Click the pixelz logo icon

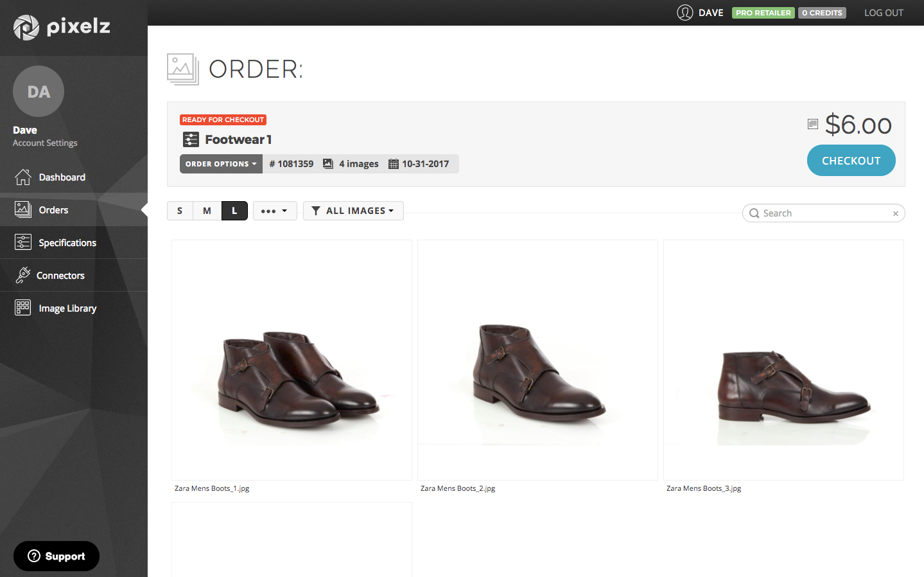tap(26, 27)
